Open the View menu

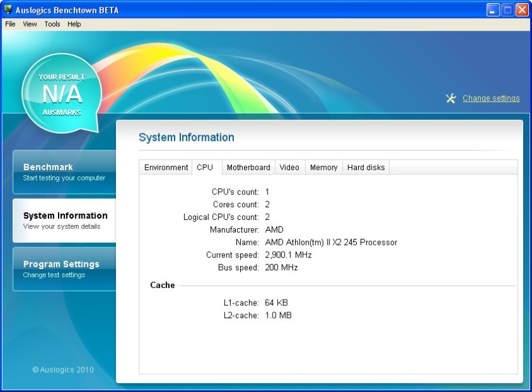[30, 24]
